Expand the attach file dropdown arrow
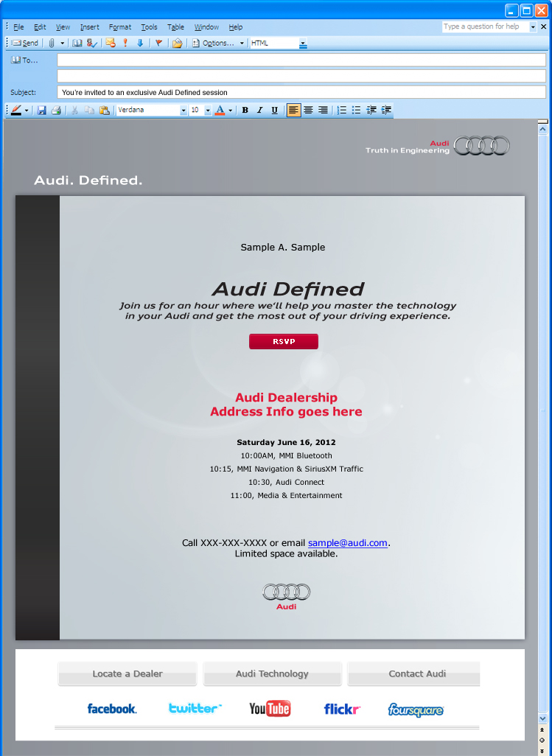The height and width of the screenshot is (756, 552). point(62,43)
